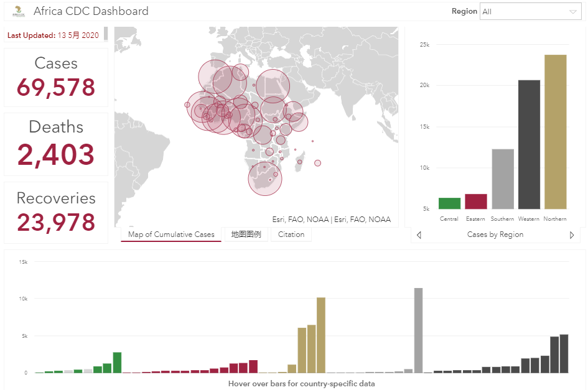Switch to Map of Cumulative Cases tab
Image resolution: width=588 pixels, height=390 pixels.
(171, 234)
